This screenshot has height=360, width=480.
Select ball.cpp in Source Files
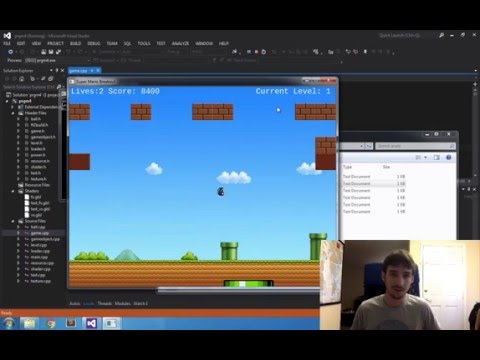[x=38, y=227]
